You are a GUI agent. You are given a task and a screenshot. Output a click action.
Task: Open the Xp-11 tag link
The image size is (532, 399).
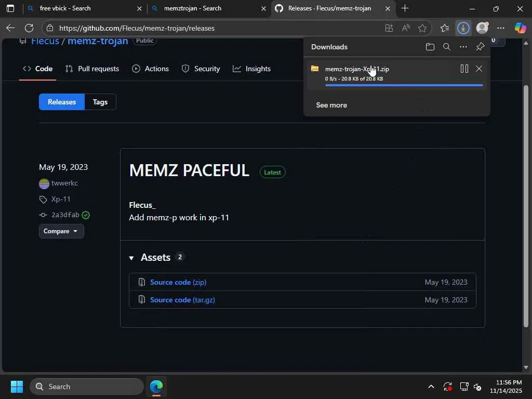point(61,199)
